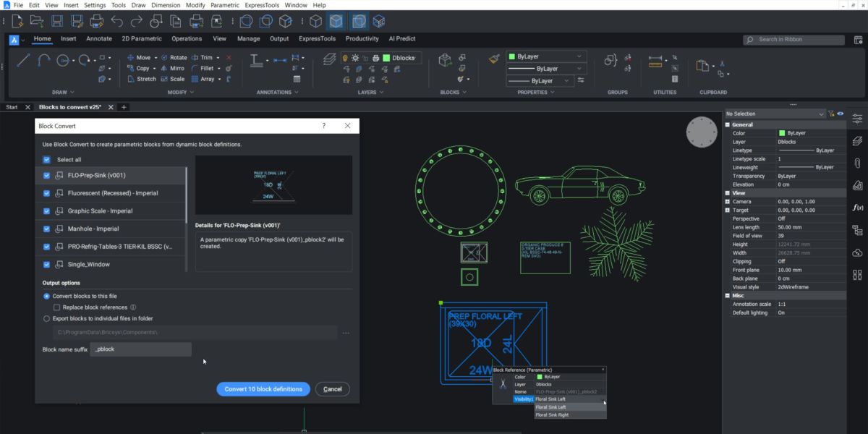Click the Cancel button in dialog
This screenshot has height=434, width=868.
click(x=333, y=389)
